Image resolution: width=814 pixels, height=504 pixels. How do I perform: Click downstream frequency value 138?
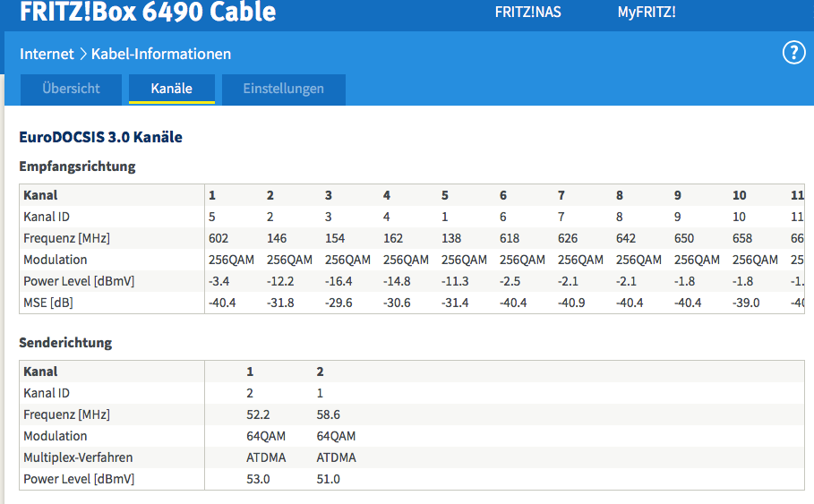pyautogui.click(x=451, y=238)
